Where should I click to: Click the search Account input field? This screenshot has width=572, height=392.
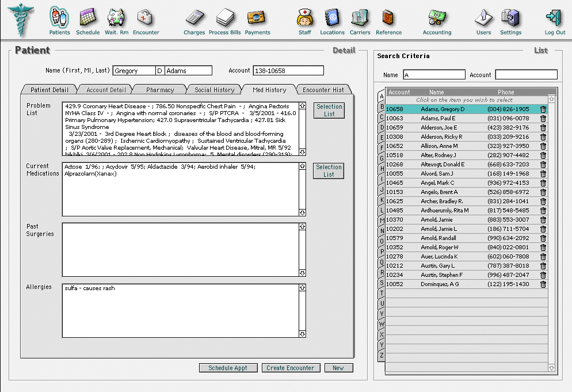(x=526, y=75)
